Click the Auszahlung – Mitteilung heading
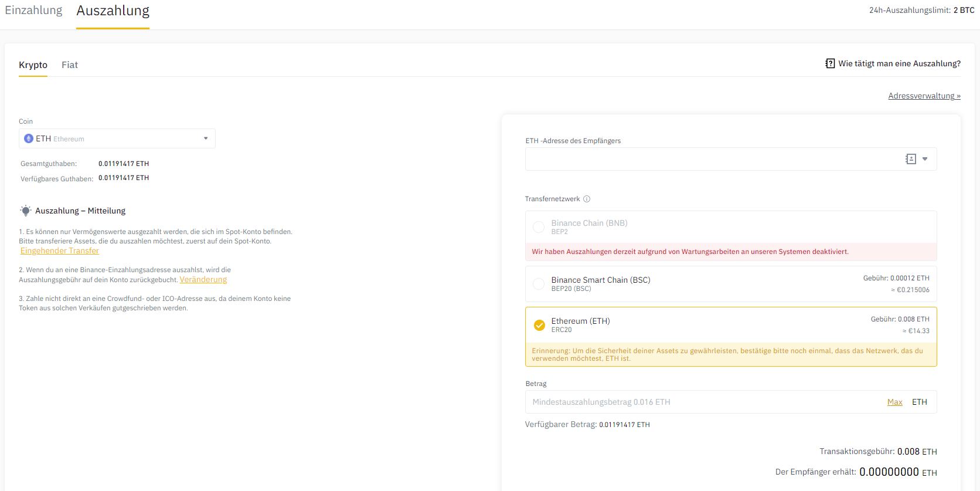980x491 pixels. (80, 211)
